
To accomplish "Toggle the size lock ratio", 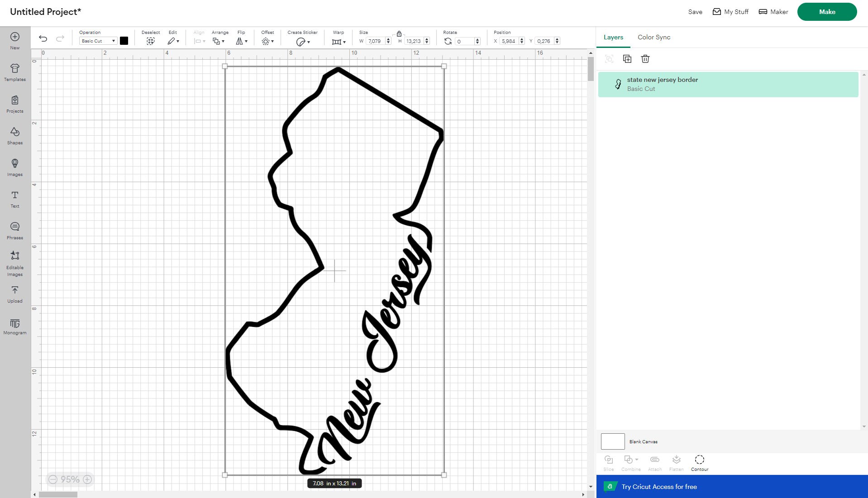I will [x=399, y=34].
